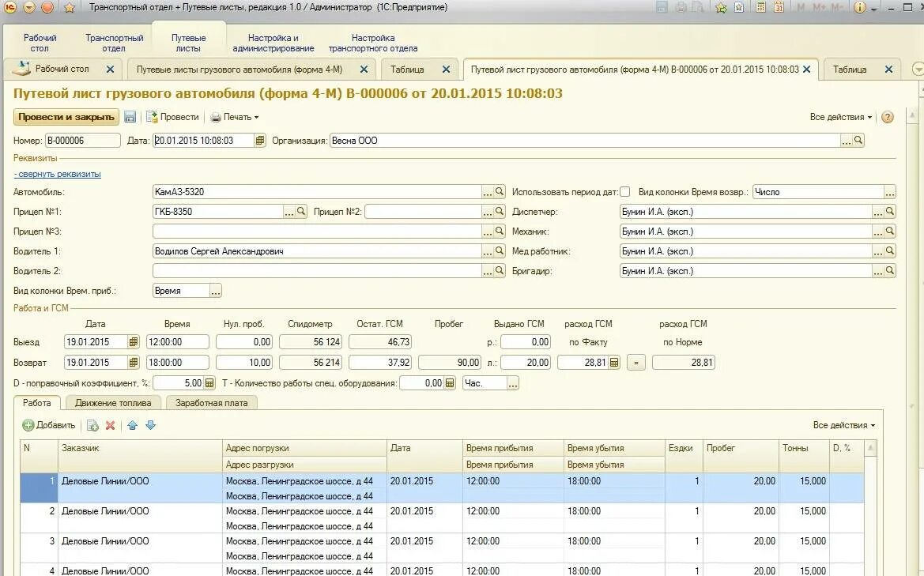Click magnifier icon of Диспетчер field
The height and width of the screenshot is (576, 924).
pyautogui.click(x=890, y=211)
